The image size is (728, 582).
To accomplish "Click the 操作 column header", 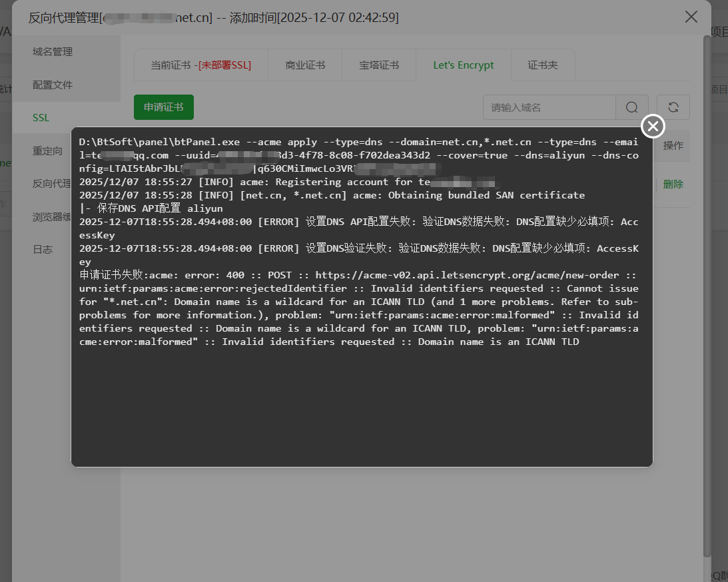I will (673, 146).
